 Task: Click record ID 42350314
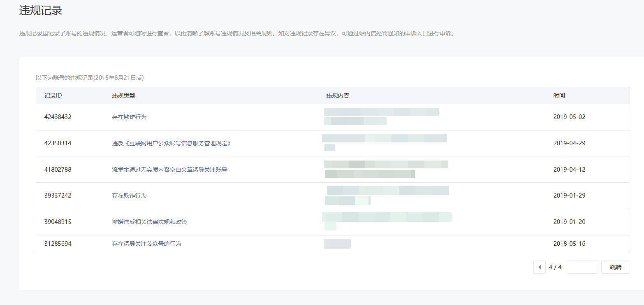click(x=58, y=143)
